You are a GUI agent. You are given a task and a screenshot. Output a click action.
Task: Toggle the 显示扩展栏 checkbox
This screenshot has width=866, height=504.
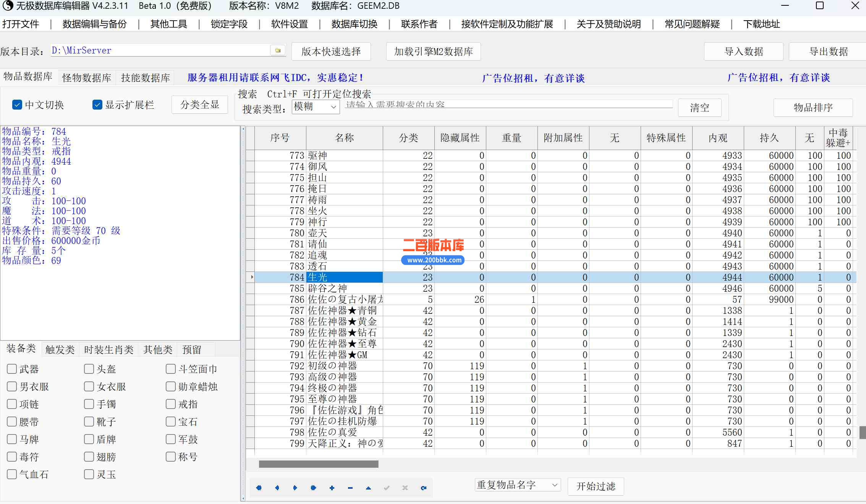pyautogui.click(x=97, y=105)
